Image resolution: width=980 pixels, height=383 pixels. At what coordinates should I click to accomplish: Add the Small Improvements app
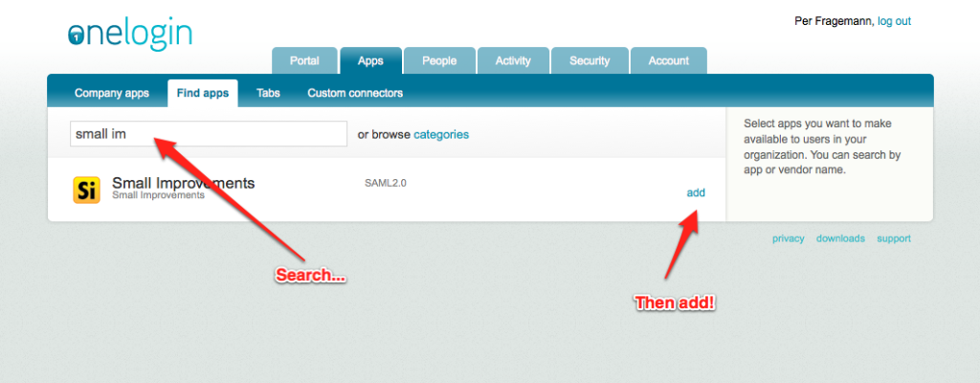click(696, 192)
